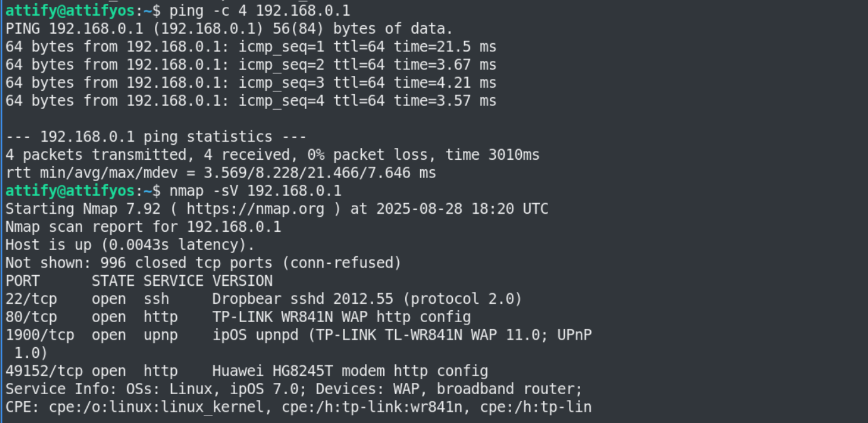
Task: Click the 996 closed tcp ports line
Action: pyautogui.click(x=203, y=263)
